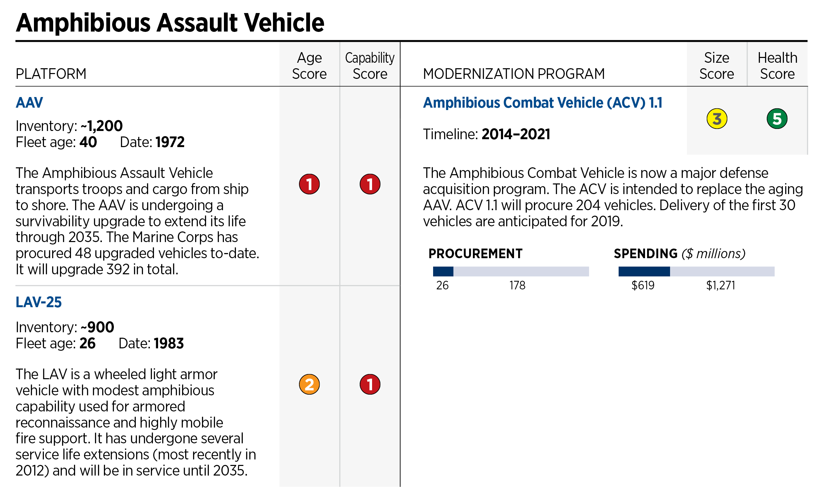The image size is (823, 504).
Task: Click the MODERNIZATION PROGRAM column header
Action: (x=514, y=74)
